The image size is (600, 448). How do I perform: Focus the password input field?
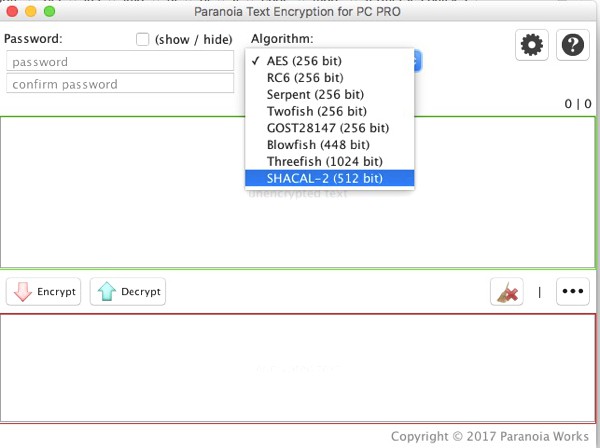coord(119,62)
